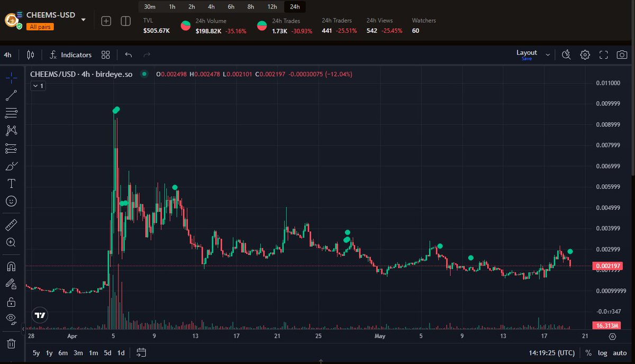Change the candlestick chart style
The image size is (635, 364).
point(30,54)
